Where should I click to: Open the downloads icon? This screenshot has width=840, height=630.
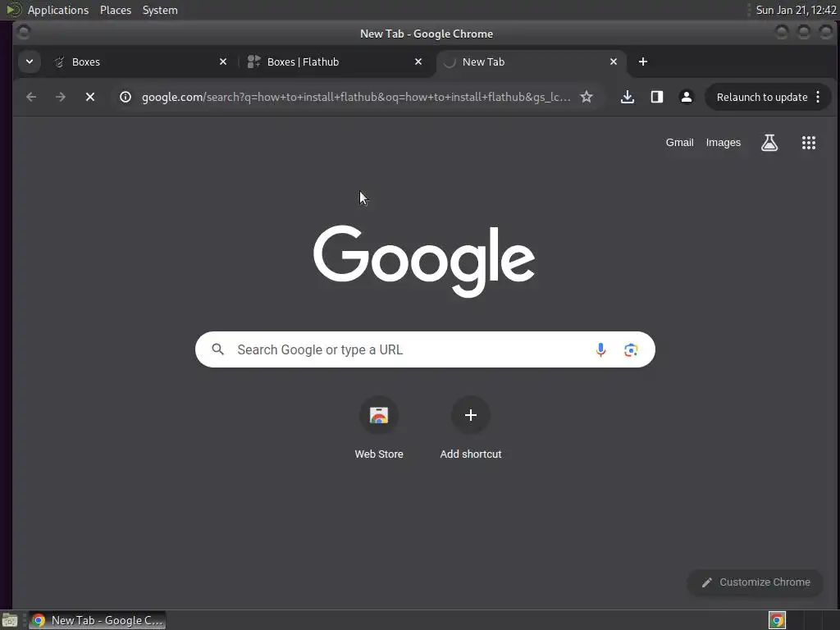[628, 97]
